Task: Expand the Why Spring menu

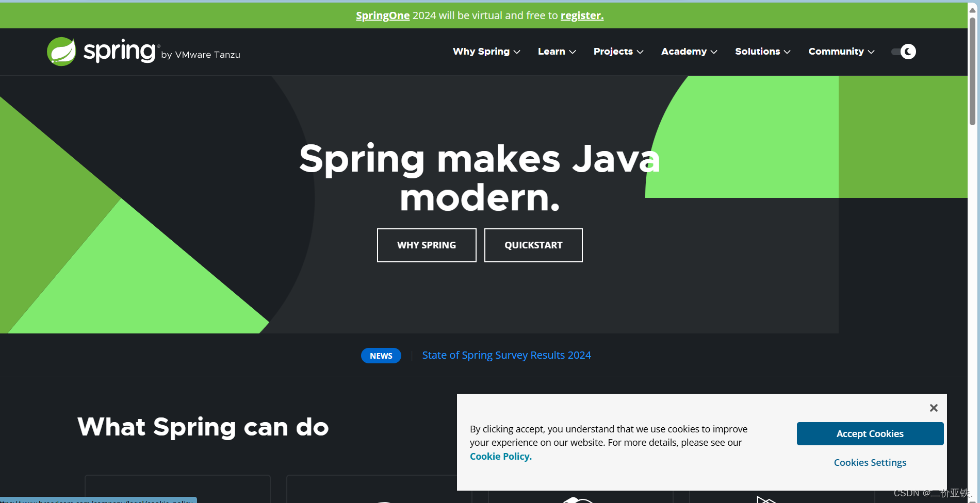Action: 486,52
